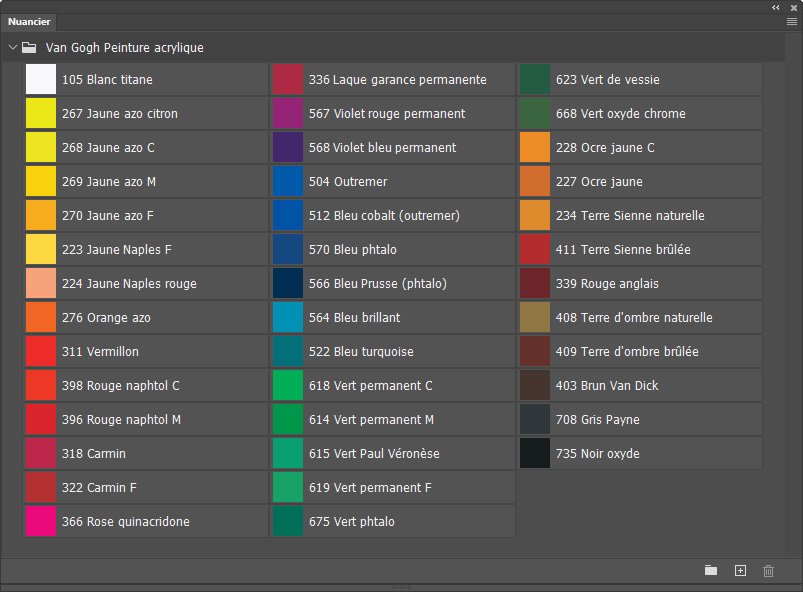Delete swatch with trash icon
This screenshot has height=592, width=803.
pos(768,570)
